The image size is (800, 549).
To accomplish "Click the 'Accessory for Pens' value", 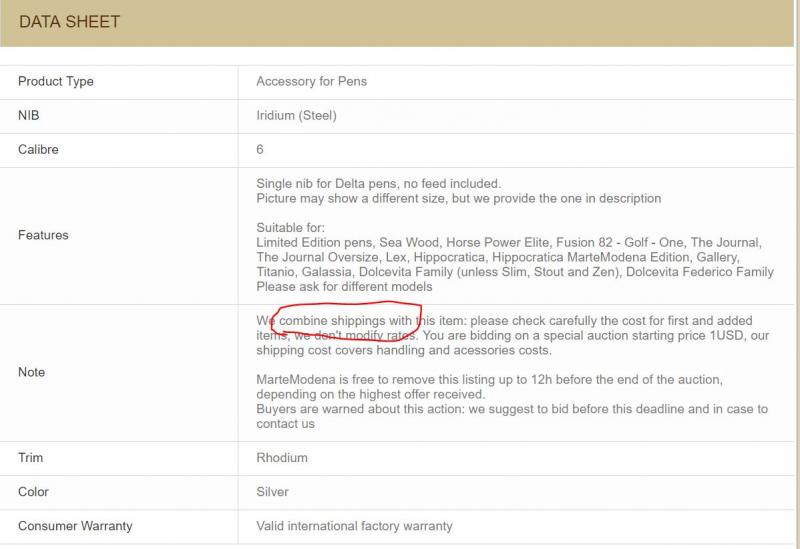I will [311, 81].
